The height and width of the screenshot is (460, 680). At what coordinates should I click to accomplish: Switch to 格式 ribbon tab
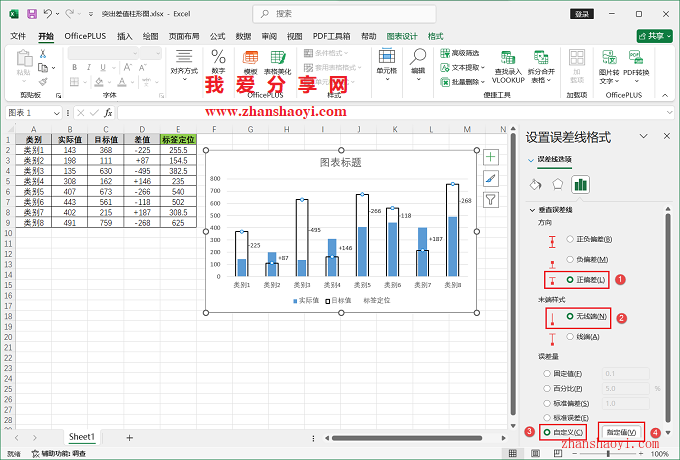(435, 36)
